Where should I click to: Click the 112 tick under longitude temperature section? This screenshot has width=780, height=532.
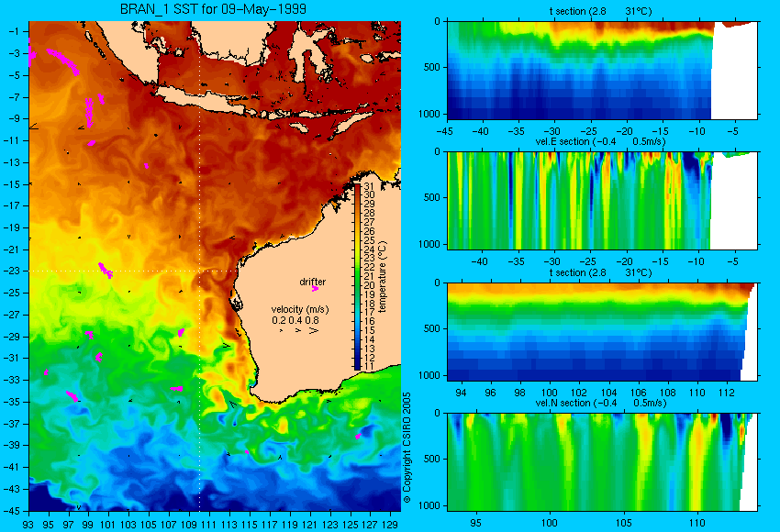point(727,393)
